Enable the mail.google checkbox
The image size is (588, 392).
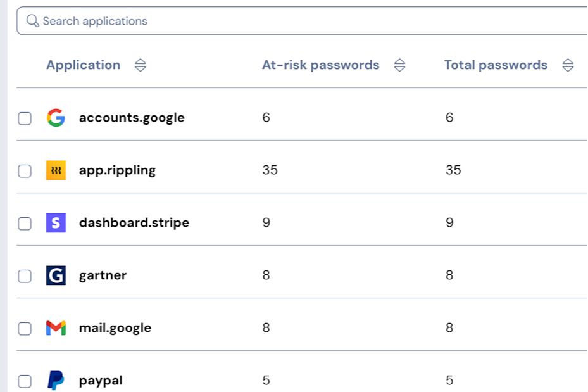pos(24,329)
